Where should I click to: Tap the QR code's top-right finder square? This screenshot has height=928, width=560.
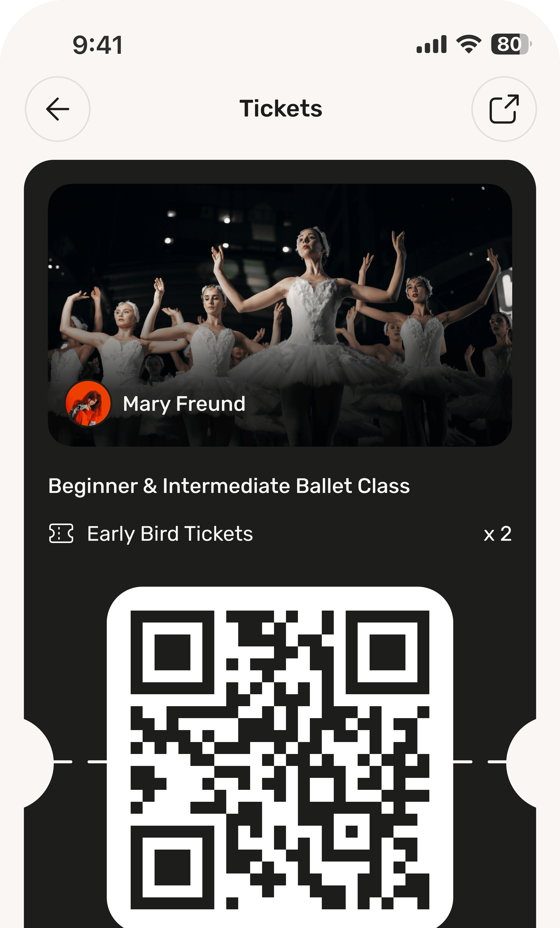[388, 652]
